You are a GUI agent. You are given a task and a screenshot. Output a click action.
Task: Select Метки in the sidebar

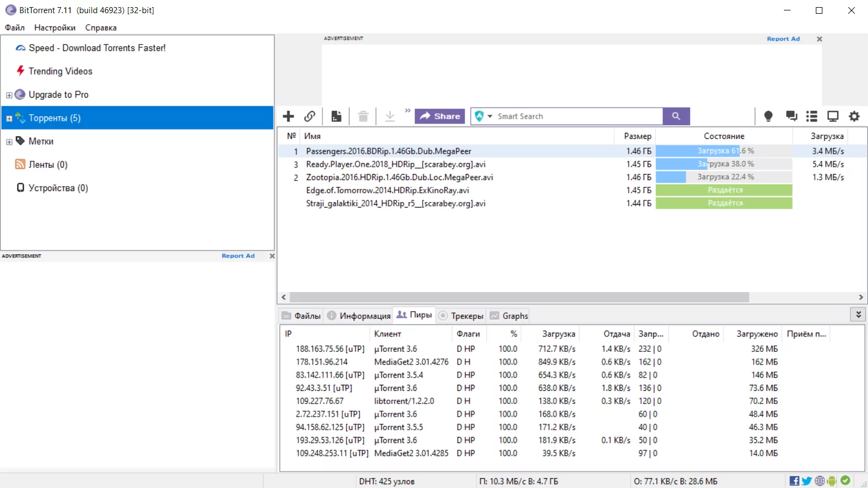pyautogui.click(x=41, y=142)
